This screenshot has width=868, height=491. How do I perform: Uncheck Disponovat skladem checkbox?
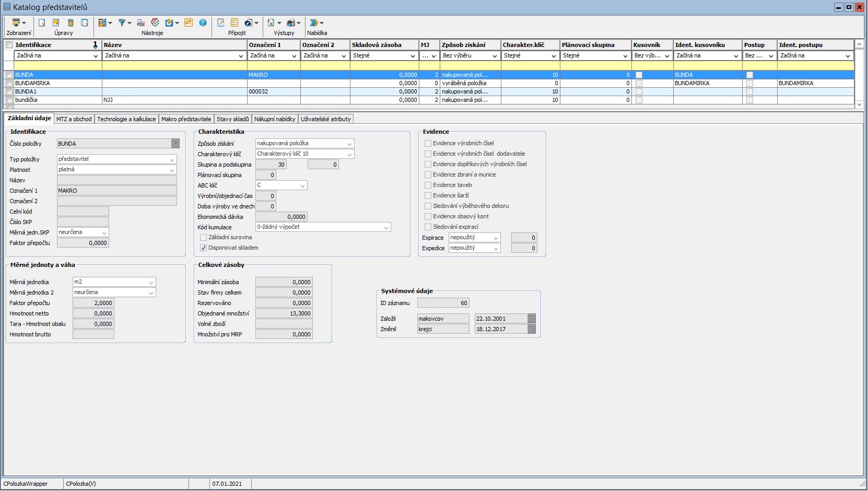coord(204,248)
